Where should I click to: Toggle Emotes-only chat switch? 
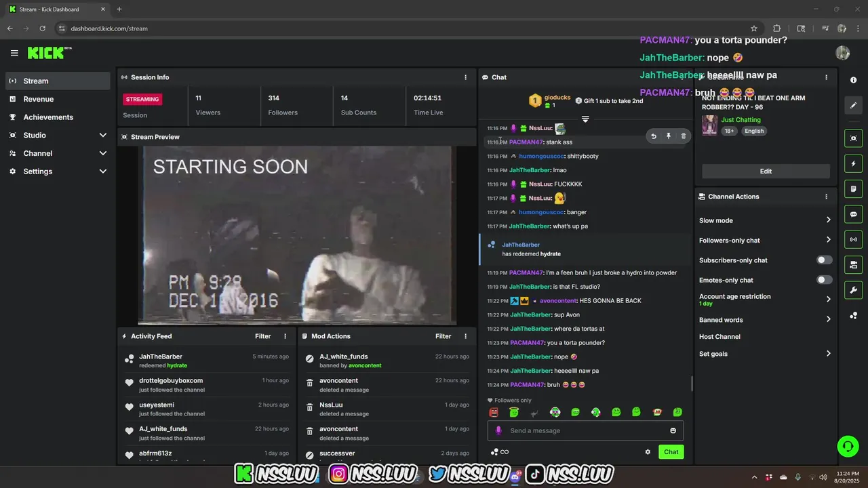click(x=824, y=280)
